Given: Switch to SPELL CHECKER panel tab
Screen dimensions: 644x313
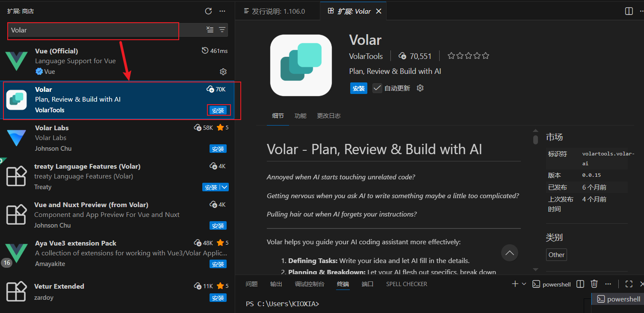Looking at the screenshot, I should pos(406,284).
